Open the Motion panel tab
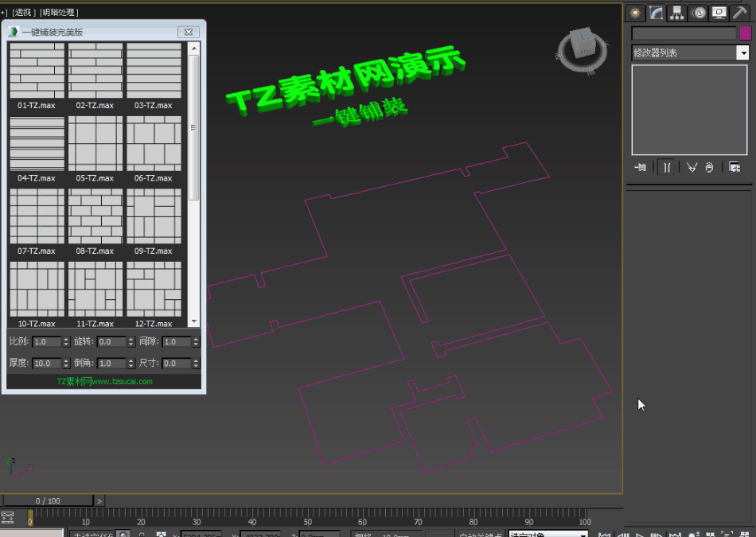The image size is (756, 537). [x=699, y=13]
